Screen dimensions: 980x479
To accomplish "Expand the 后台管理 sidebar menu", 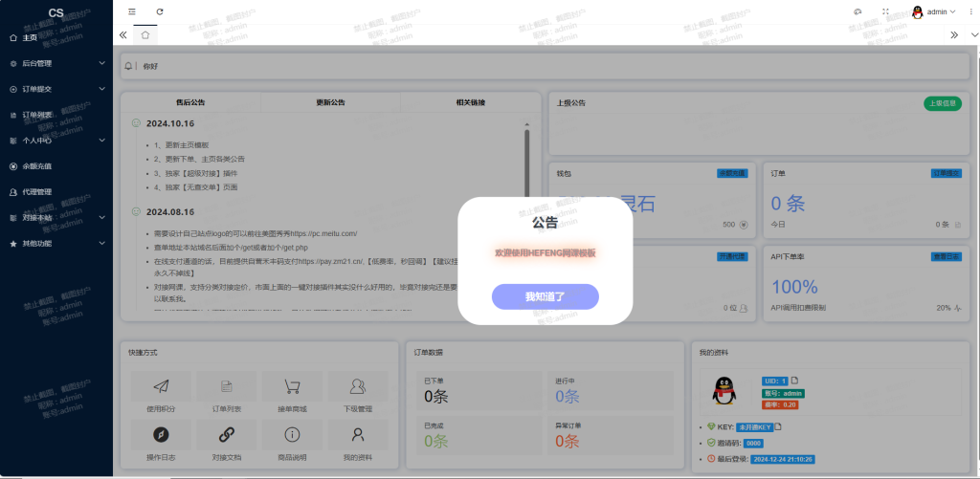I will pos(56,63).
